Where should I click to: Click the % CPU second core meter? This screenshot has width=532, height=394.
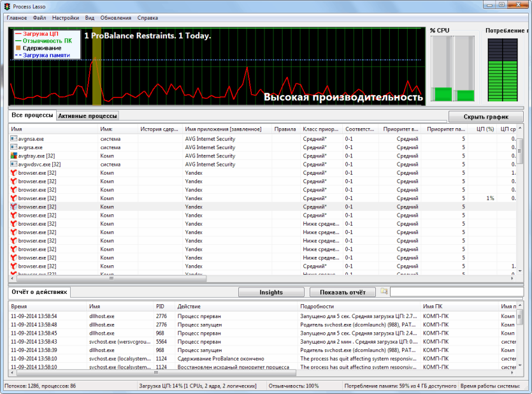tap(464, 69)
